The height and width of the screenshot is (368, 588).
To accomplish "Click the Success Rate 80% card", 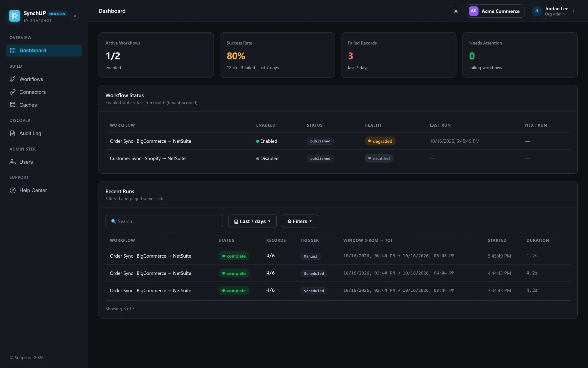I will point(277,55).
